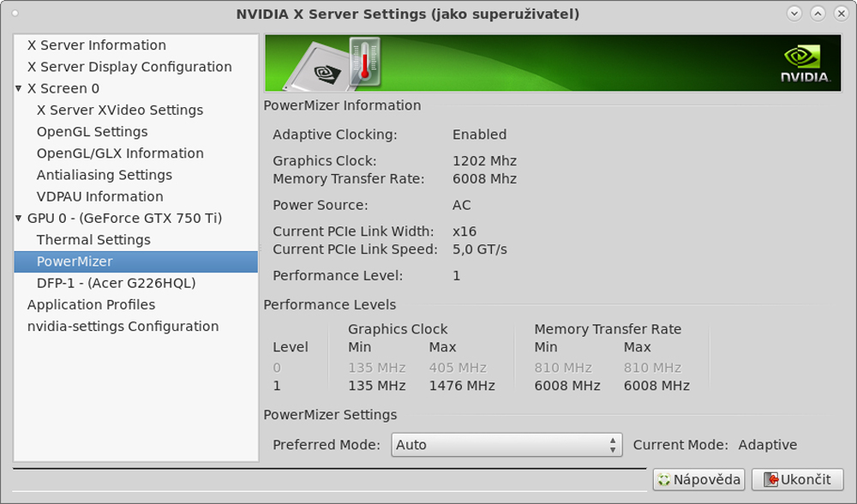Click the Nápověda help button
The image size is (857, 504).
tap(698, 480)
